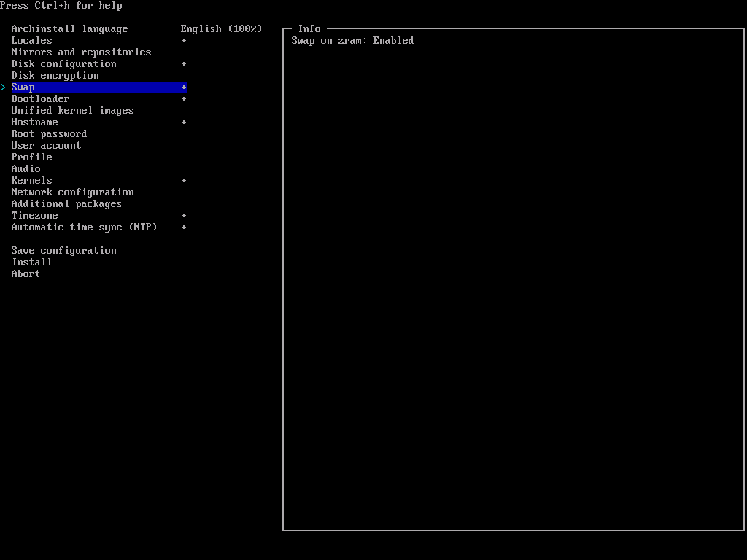Select the highlighted Swap entry
This screenshot has width=747, height=560.
(98, 87)
